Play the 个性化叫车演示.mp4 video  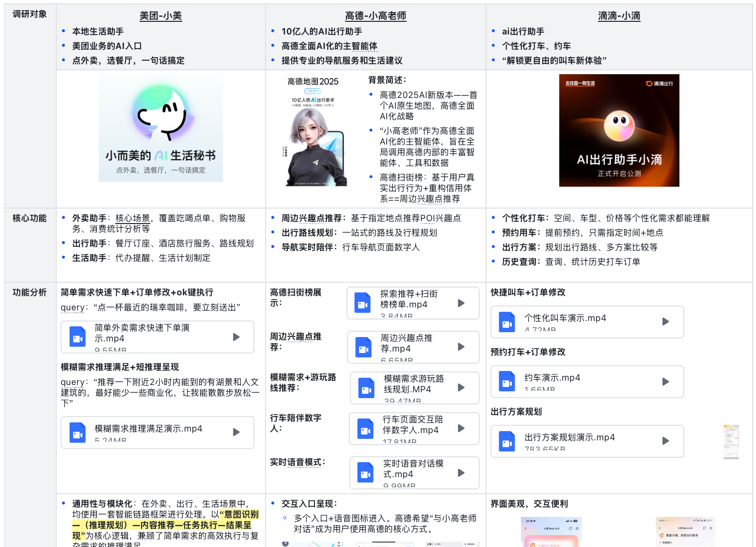666,322
